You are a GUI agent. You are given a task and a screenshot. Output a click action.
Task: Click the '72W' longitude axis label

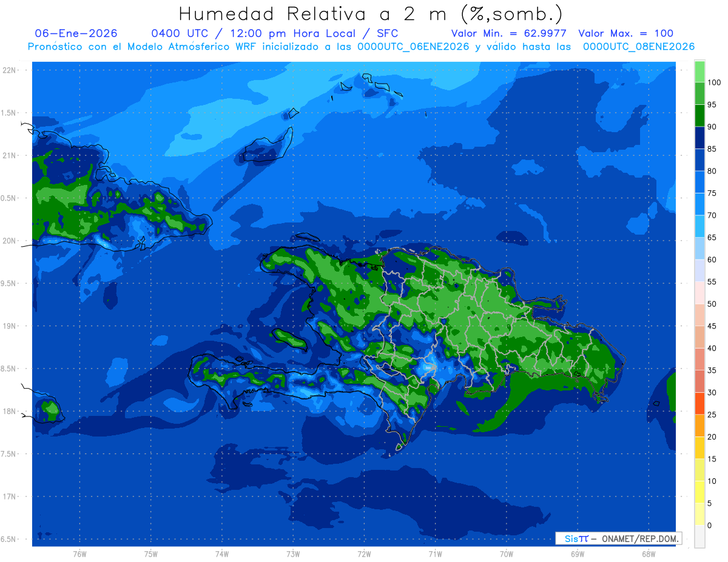[364, 554]
